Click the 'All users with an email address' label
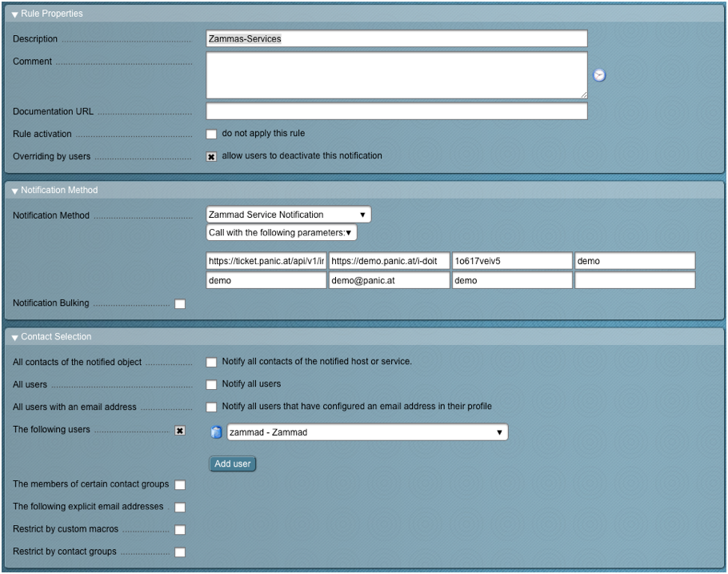Viewport: 728px width, 574px height. coord(74,407)
